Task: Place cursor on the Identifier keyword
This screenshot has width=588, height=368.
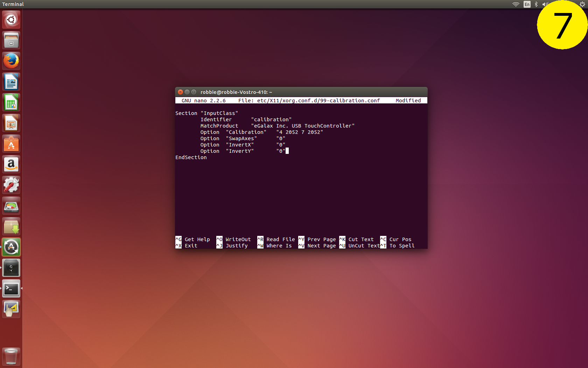Action: (x=216, y=120)
